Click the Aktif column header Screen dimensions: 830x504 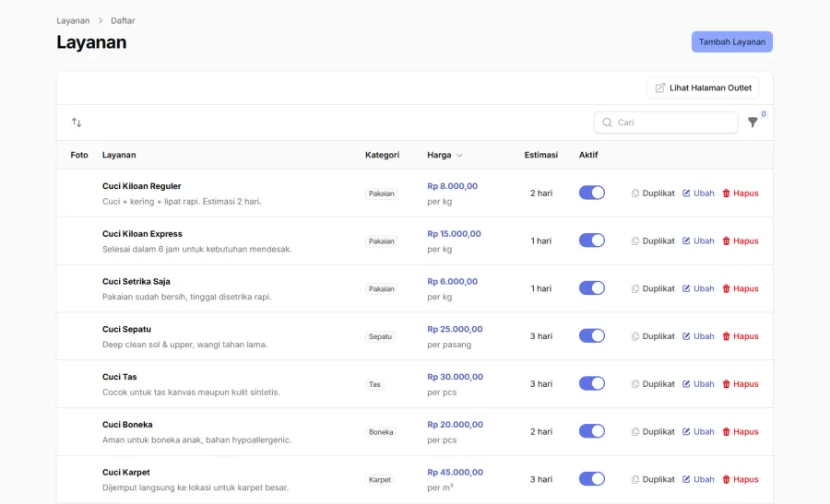coord(588,155)
